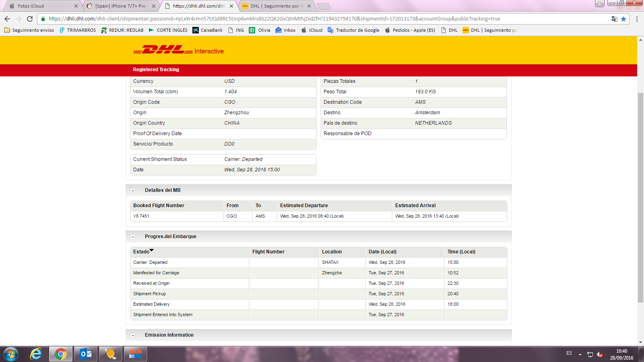The image size is (644, 362).
Task: Open Traductor de Google bookmark
Action: (353, 30)
